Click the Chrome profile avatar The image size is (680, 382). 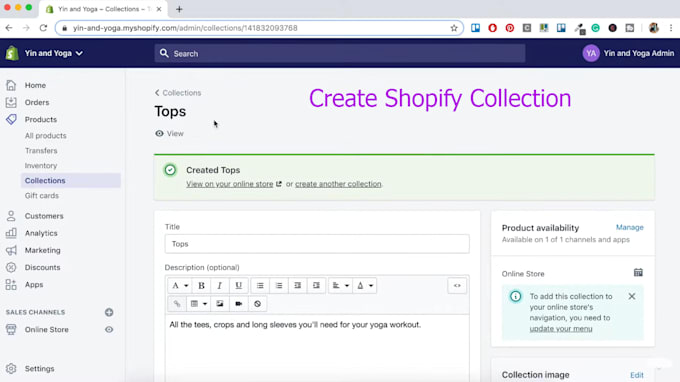coord(654,28)
